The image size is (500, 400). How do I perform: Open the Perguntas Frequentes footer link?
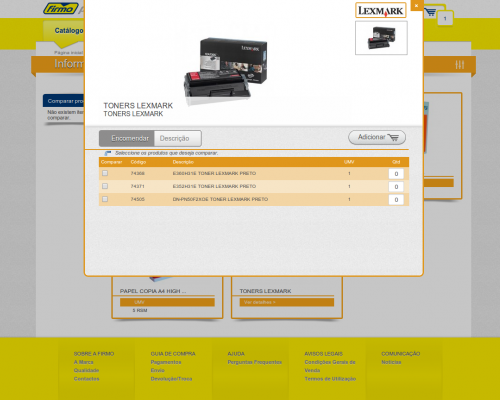(255, 362)
